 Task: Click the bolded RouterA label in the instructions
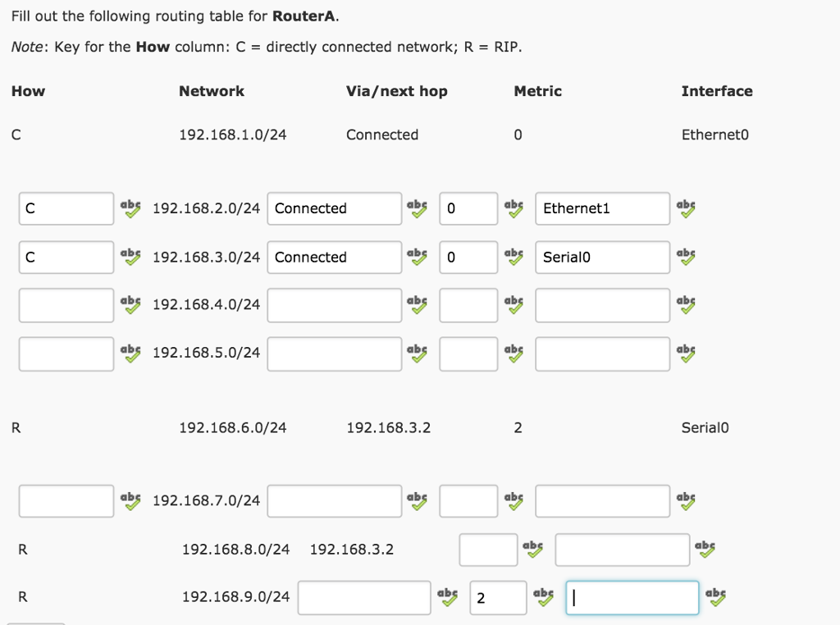pos(304,16)
